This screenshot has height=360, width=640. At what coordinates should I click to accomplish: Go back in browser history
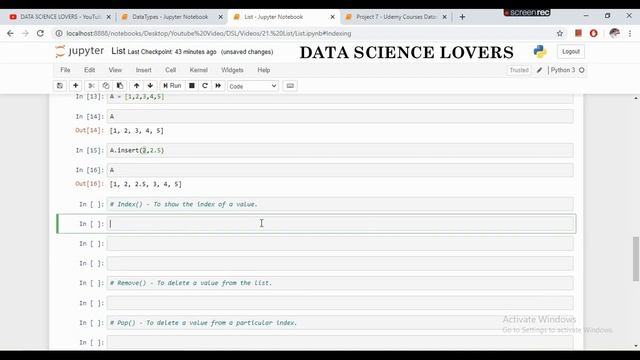[x=10, y=33]
